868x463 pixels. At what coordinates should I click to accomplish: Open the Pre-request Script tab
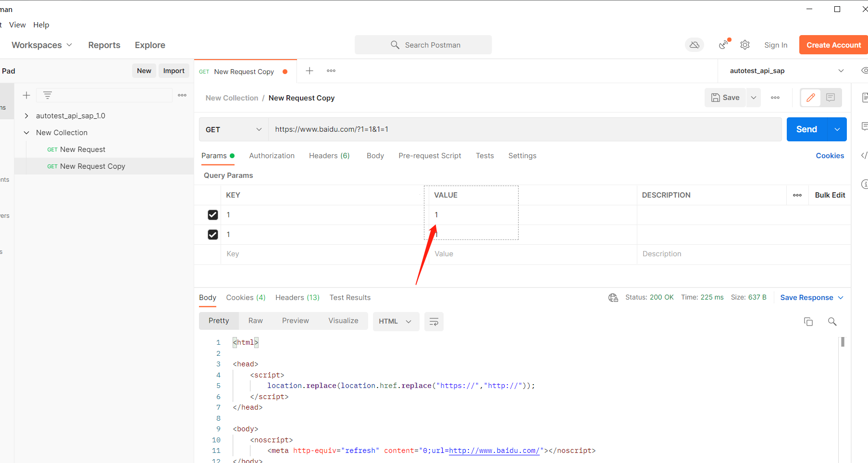[x=430, y=156]
